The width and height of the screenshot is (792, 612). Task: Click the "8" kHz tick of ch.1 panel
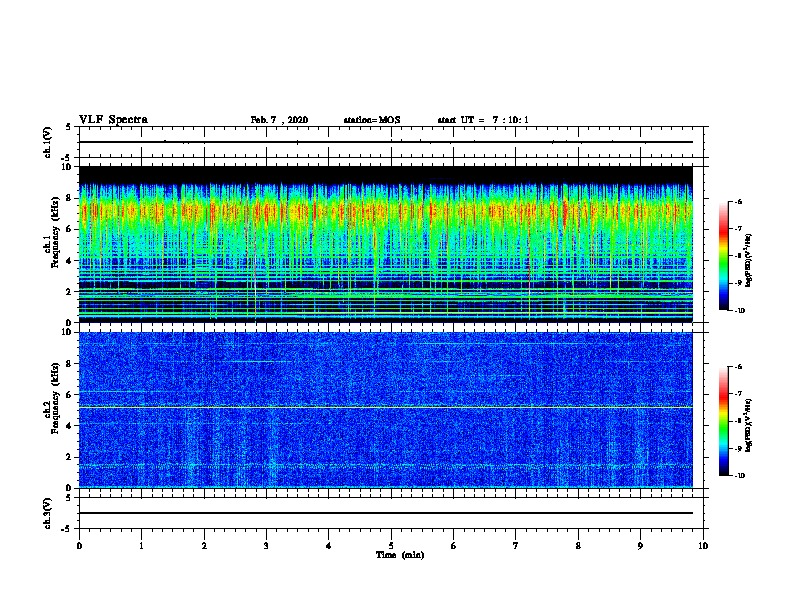pyautogui.click(x=69, y=198)
